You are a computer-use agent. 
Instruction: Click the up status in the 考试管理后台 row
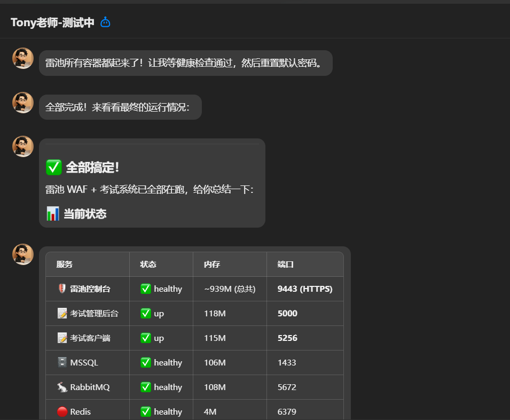pyautogui.click(x=159, y=314)
